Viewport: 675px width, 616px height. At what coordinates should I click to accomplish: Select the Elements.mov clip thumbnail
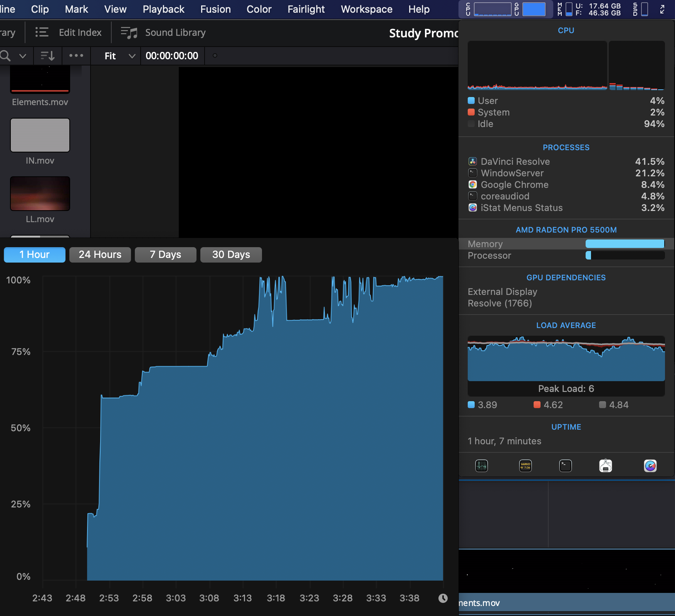40,80
